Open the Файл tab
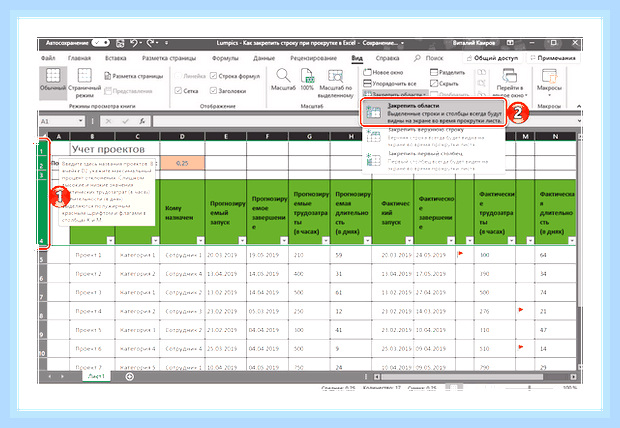Viewport: 620px width, 428px height. pyautogui.click(x=48, y=58)
